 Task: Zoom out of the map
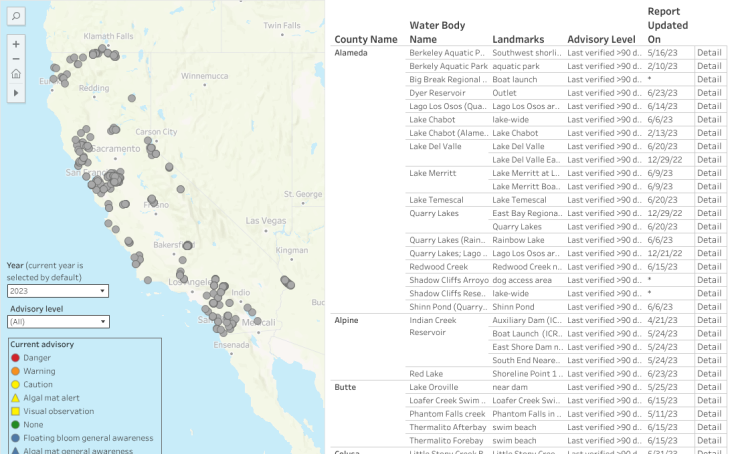[16, 59]
